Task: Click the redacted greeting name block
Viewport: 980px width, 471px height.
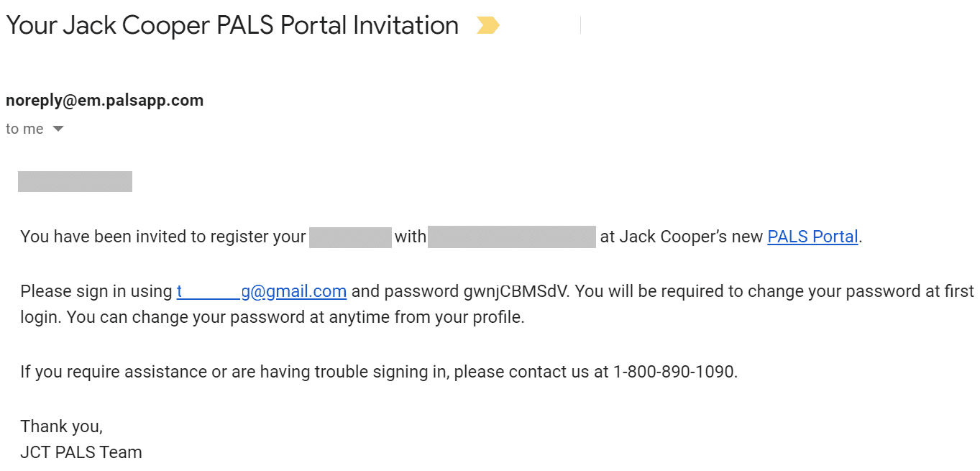Action: coord(75,181)
